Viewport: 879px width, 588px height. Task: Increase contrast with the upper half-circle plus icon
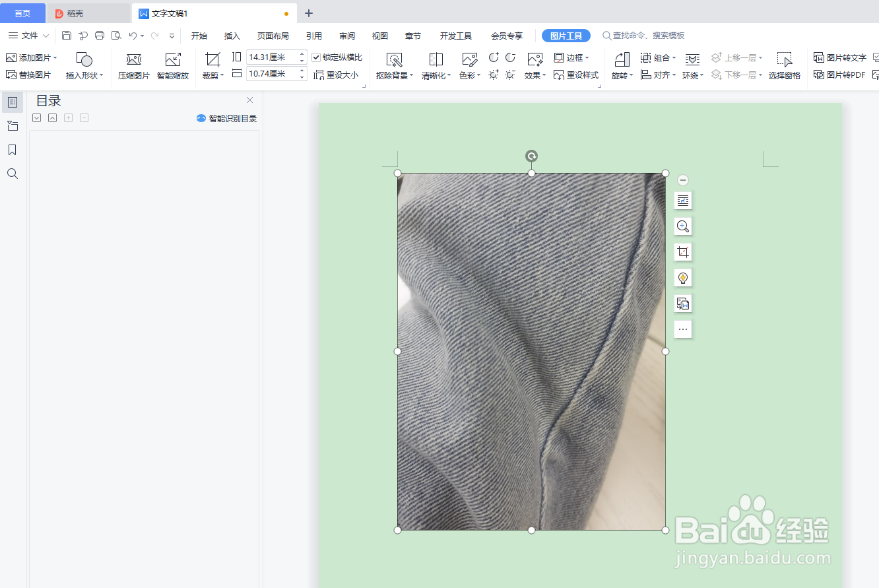point(494,58)
